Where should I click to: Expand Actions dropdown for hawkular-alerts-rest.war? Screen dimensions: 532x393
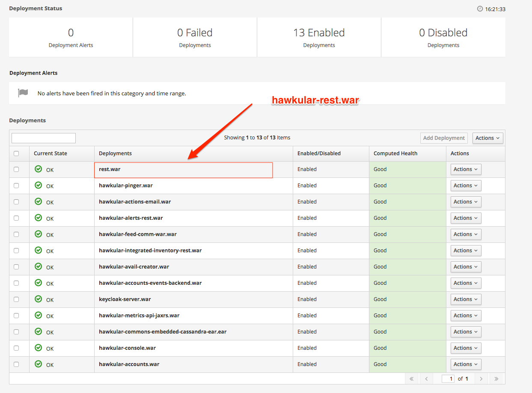click(466, 218)
